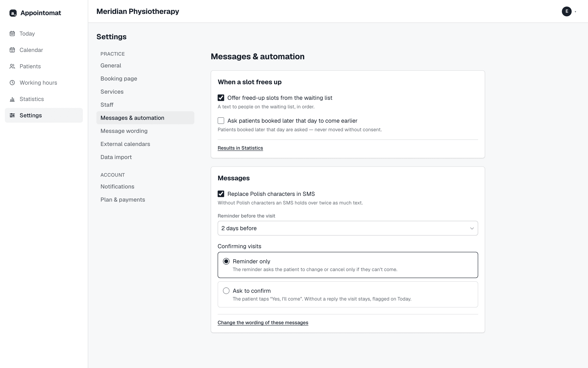Open Message wording settings
The image size is (588, 368).
point(145,131)
